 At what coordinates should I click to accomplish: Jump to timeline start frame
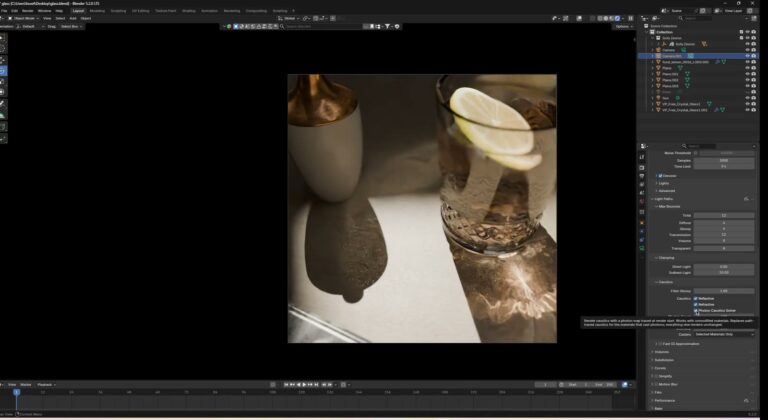[x=287, y=385]
